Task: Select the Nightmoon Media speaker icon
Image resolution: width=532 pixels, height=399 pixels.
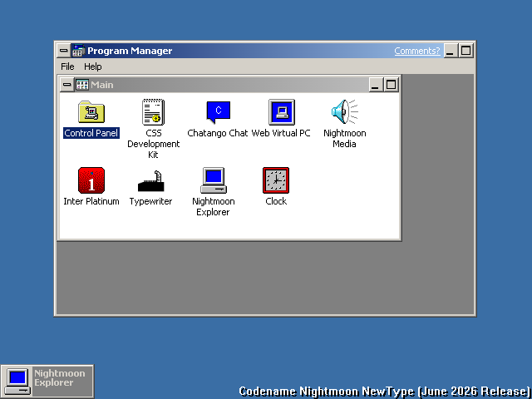Action: (x=344, y=112)
